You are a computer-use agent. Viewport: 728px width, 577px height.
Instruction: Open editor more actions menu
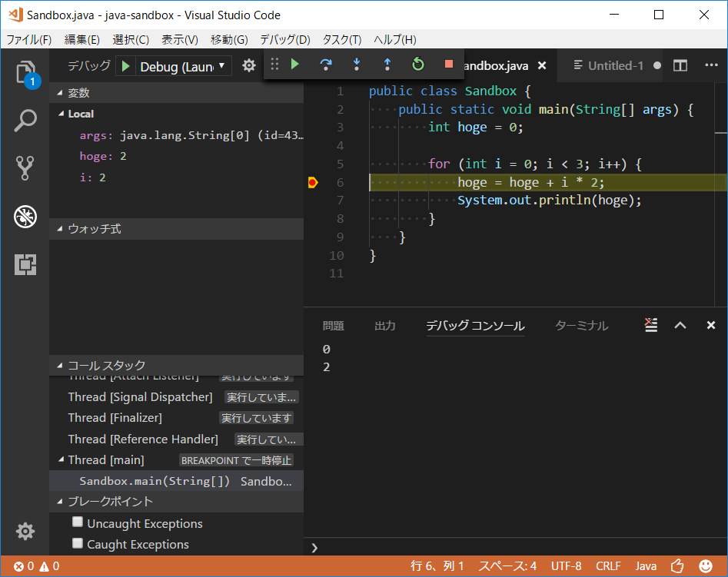(x=711, y=65)
